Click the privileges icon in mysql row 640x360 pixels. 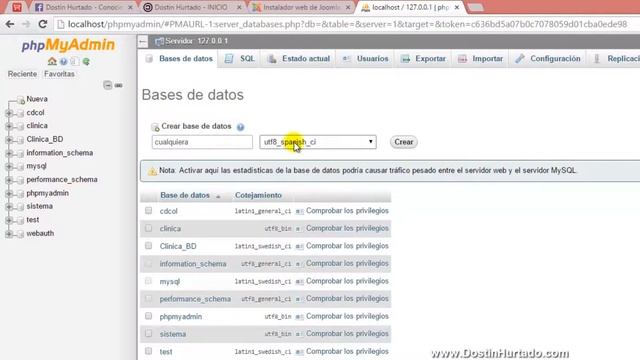click(300, 282)
